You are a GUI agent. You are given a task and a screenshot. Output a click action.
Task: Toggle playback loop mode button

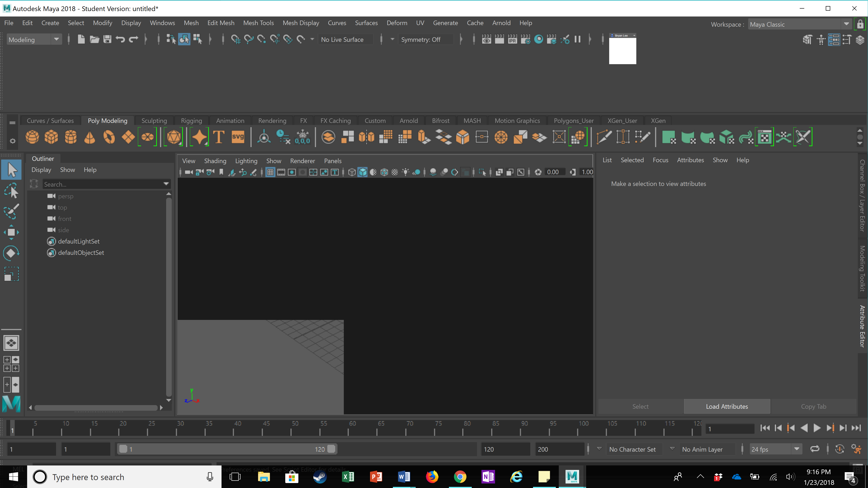(x=814, y=449)
